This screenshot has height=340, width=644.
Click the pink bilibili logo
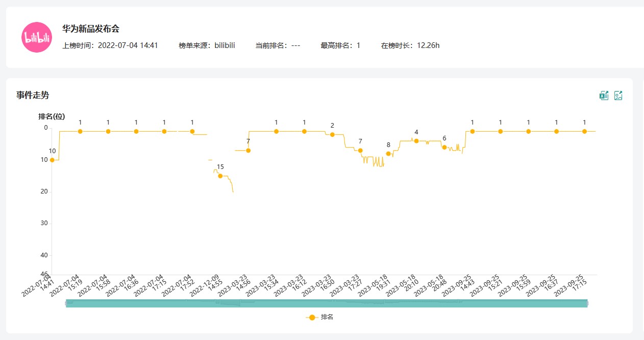click(37, 37)
